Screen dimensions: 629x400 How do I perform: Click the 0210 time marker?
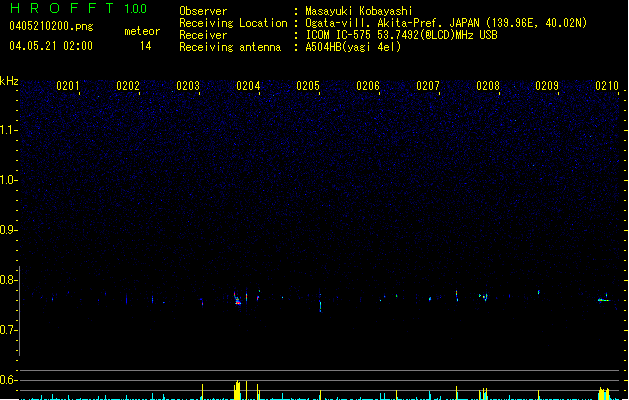(607, 86)
